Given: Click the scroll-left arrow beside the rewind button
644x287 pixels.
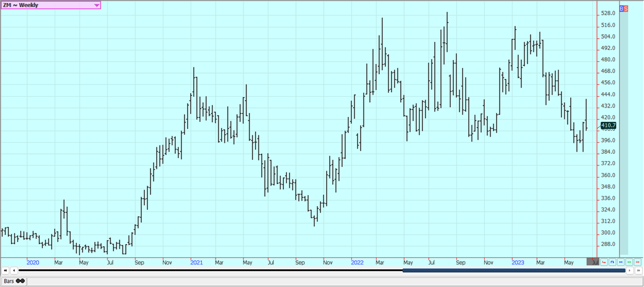Looking at the screenshot, I should click(x=14, y=270).
